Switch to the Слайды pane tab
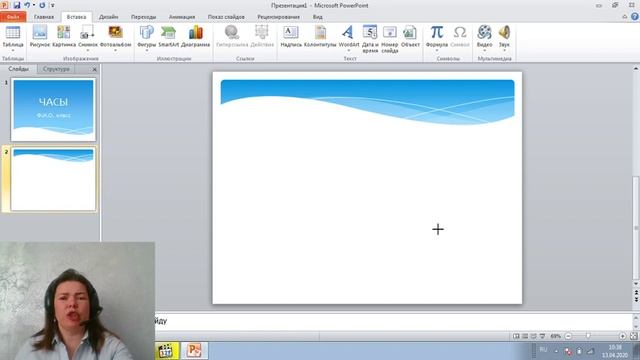 coord(18,69)
